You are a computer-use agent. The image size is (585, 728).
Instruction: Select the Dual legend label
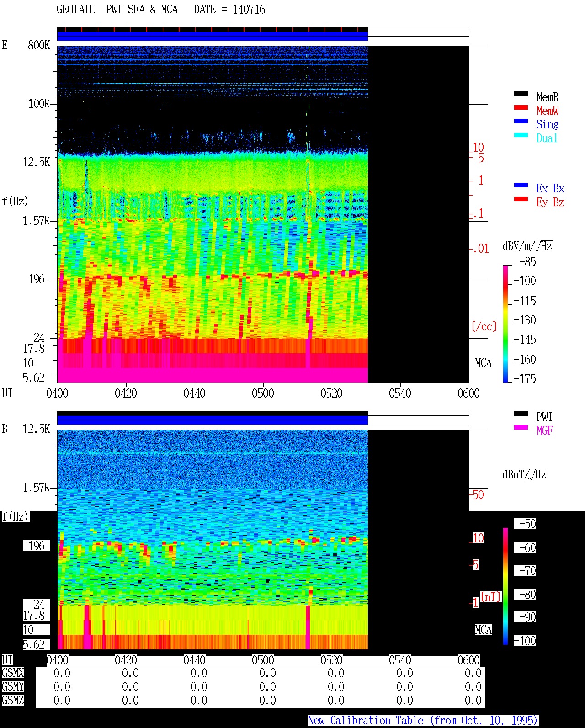pyautogui.click(x=548, y=138)
